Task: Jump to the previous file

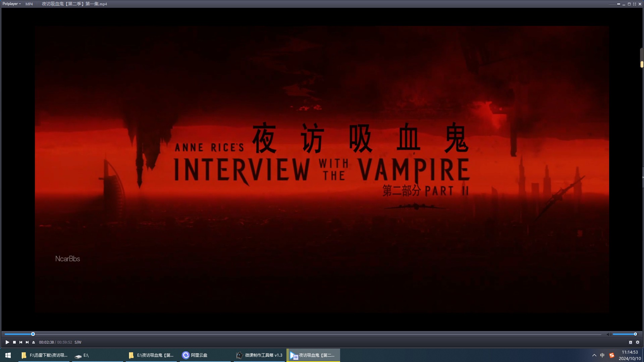Action: pyautogui.click(x=21, y=342)
